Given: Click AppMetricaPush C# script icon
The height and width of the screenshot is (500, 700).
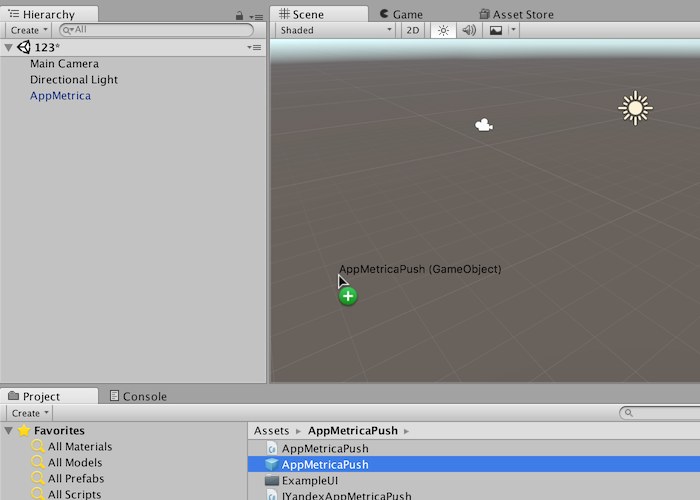Looking at the screenshot, I should [272, 448].
